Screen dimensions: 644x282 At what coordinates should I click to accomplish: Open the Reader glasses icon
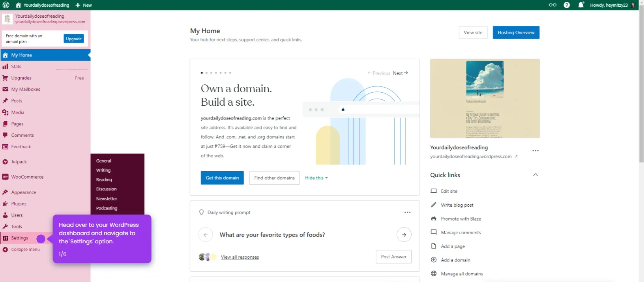tap(552, 5)
